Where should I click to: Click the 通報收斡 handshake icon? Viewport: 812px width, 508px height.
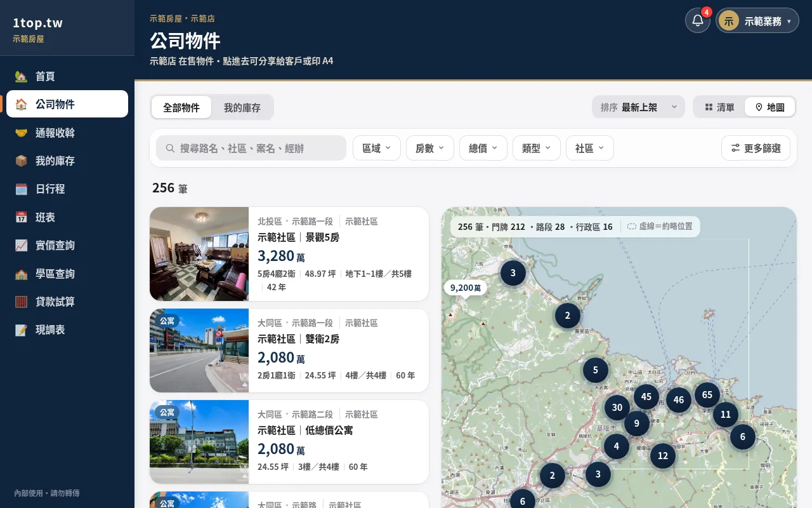[x=21, y=133]
